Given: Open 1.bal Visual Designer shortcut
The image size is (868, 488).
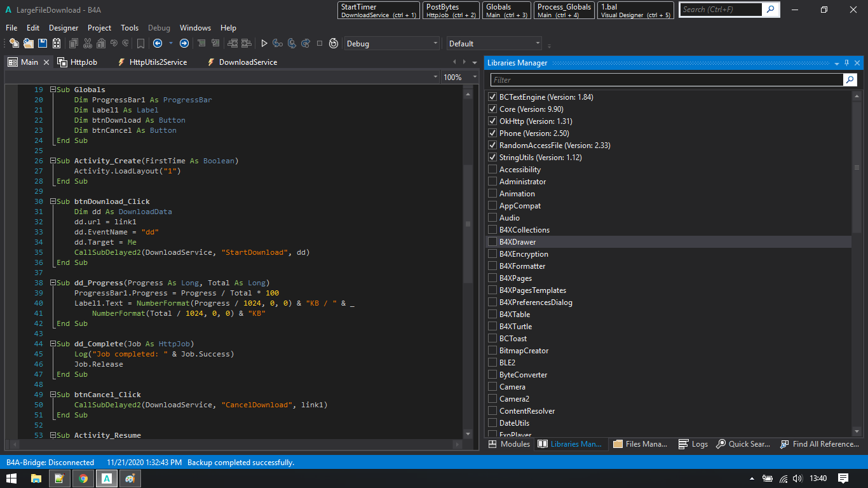Looking at the screenshot, I should pyautogui.click(x=635, y=11).
